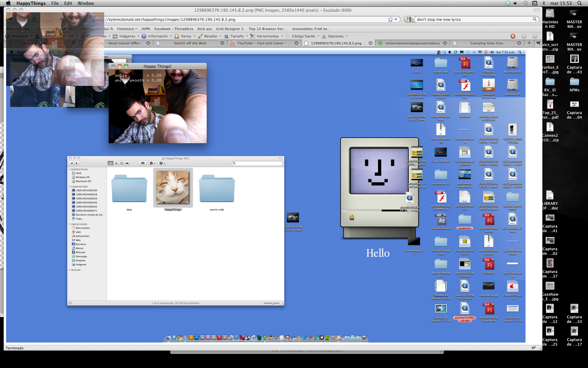588x368 pixels.
Task: Click the Herramientas wrench icon
Action: 253,36
